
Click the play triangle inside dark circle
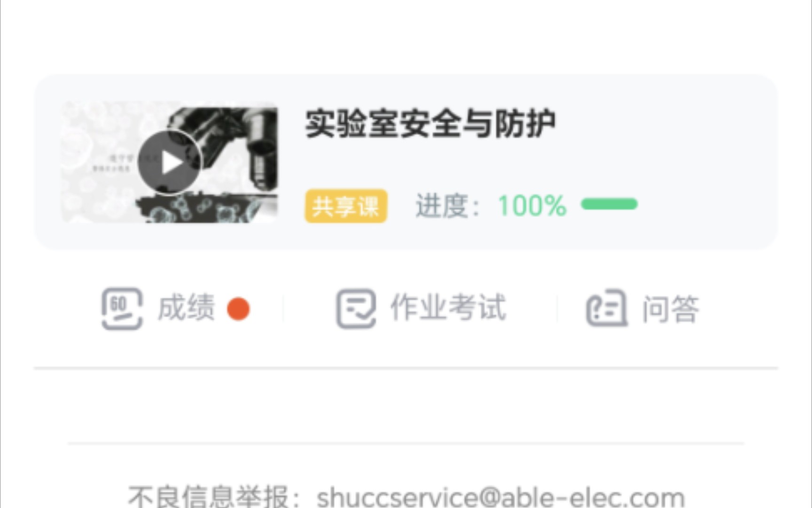(x=172, y=163)
